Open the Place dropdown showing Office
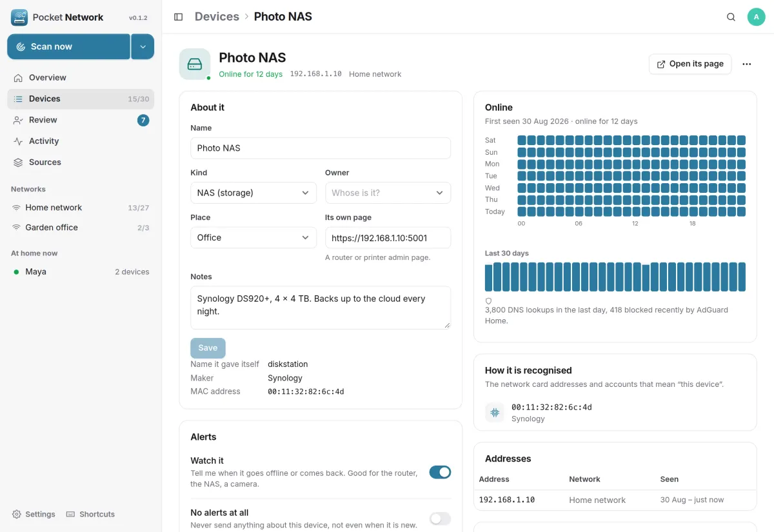This screenshot has height=532, width=774. pyautogui.click(x=253, y=237)
